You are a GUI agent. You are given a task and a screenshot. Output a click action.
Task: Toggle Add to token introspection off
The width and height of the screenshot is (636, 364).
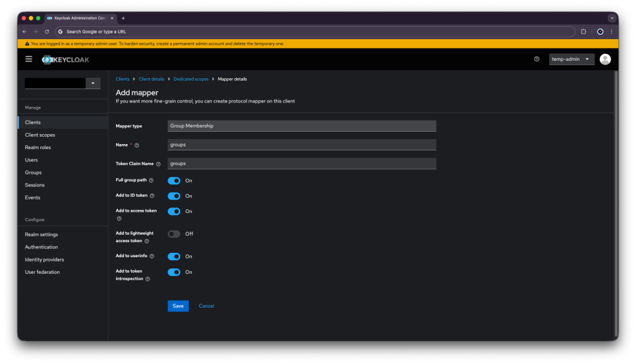pyautogui.click(x=174, y=272)
